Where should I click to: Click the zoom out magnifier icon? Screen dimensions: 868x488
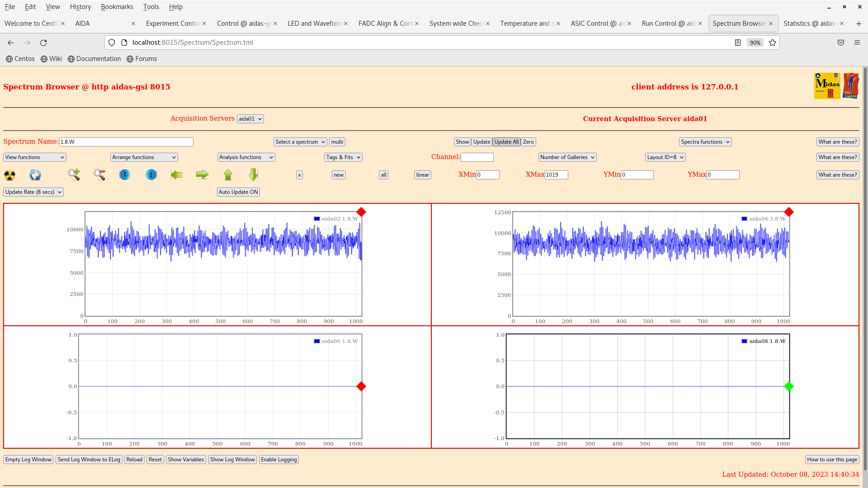(x=99, y=174)
